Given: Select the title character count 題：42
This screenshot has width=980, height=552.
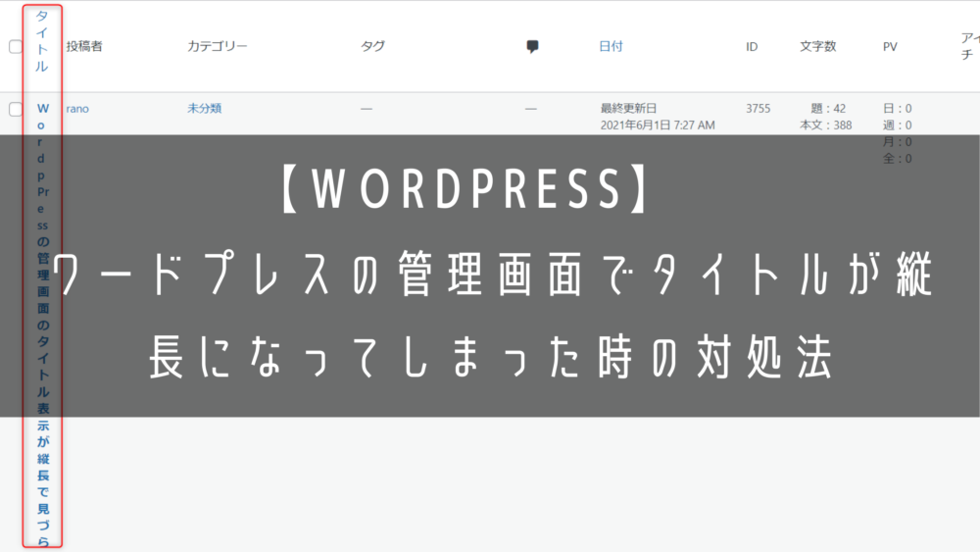Looking at the screenshot, I should click(828, 109).
